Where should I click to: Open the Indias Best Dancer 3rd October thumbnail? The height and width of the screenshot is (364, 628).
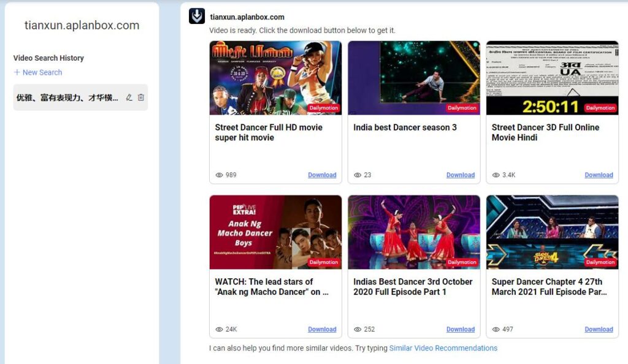414,232
